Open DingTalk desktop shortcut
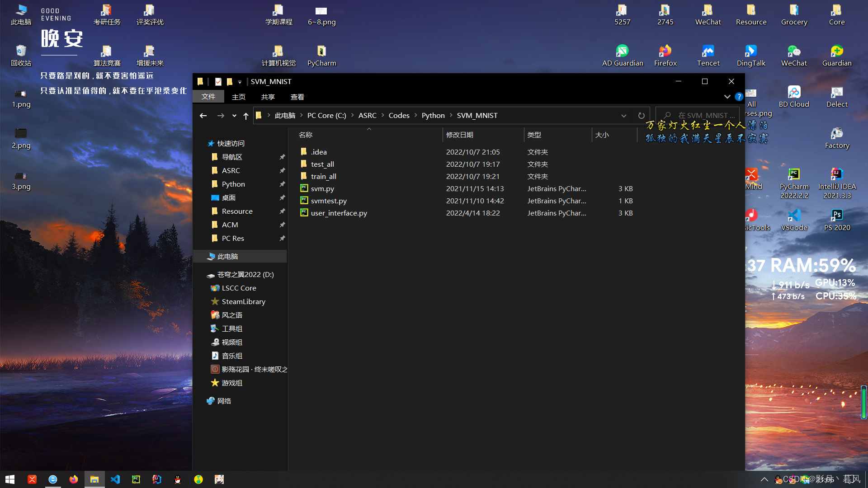The image size is (868, 488). pos(751,56)
